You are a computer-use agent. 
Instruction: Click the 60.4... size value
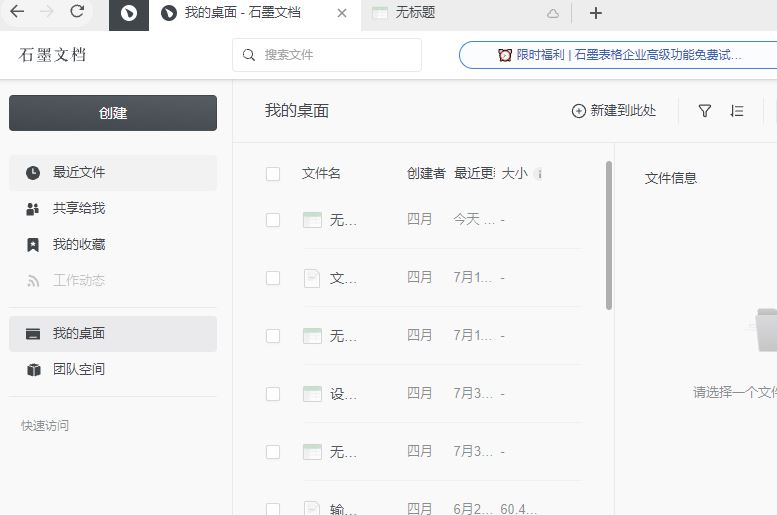coord(518,509)
